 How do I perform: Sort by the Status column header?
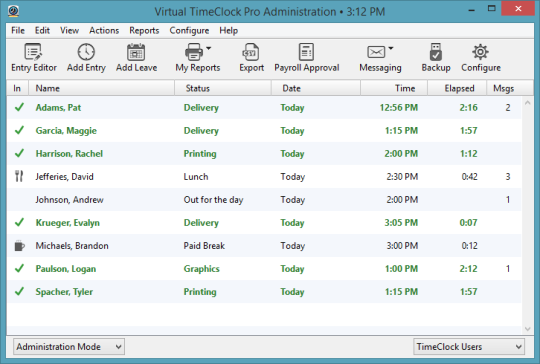point(223,88)
